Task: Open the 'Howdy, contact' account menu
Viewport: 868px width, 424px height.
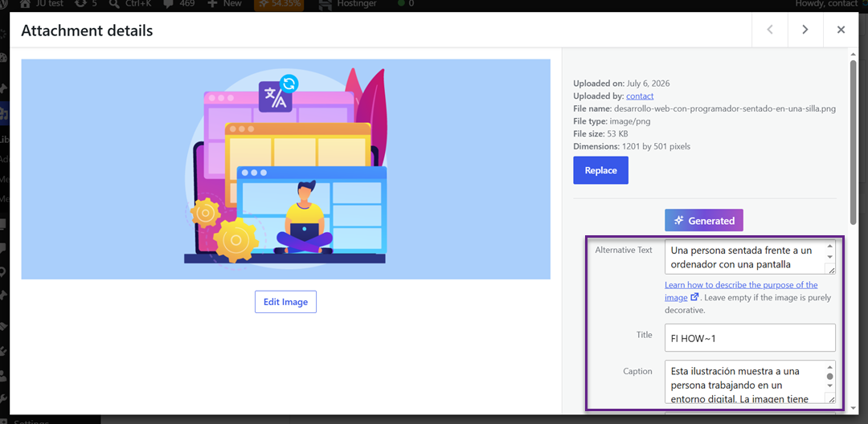Action: coord(826,3)
